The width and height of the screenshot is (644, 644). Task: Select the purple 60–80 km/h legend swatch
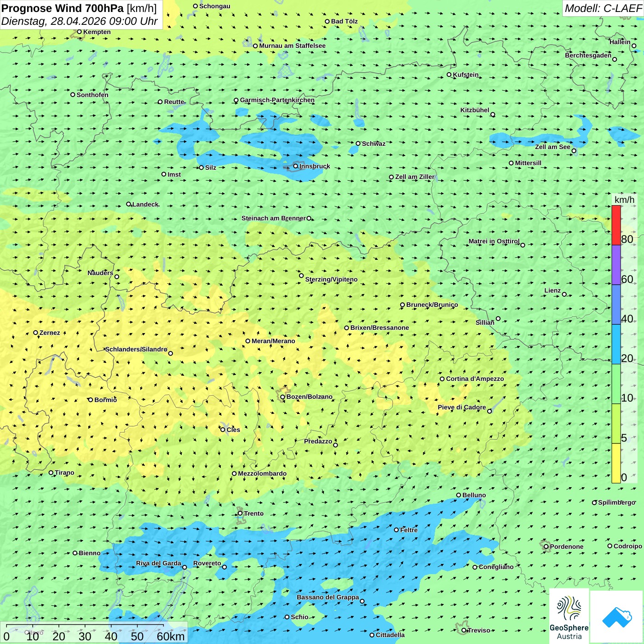click(x=616, y=265)
